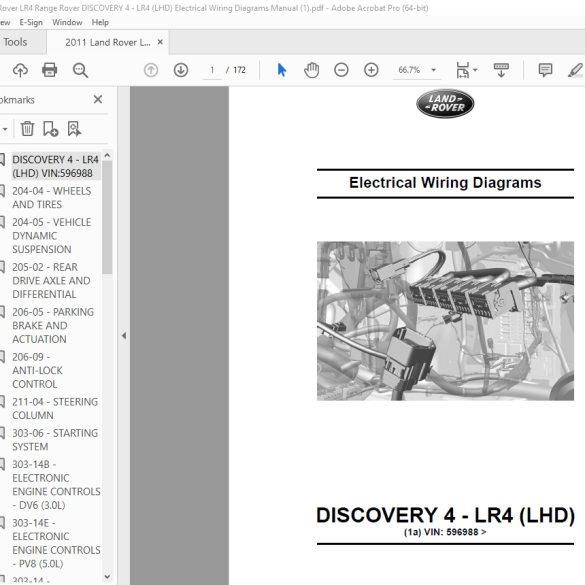Zoom in with plus icon
Image resolution: width=585 pixels, height=585 pixels.
(x=371, y=70)
